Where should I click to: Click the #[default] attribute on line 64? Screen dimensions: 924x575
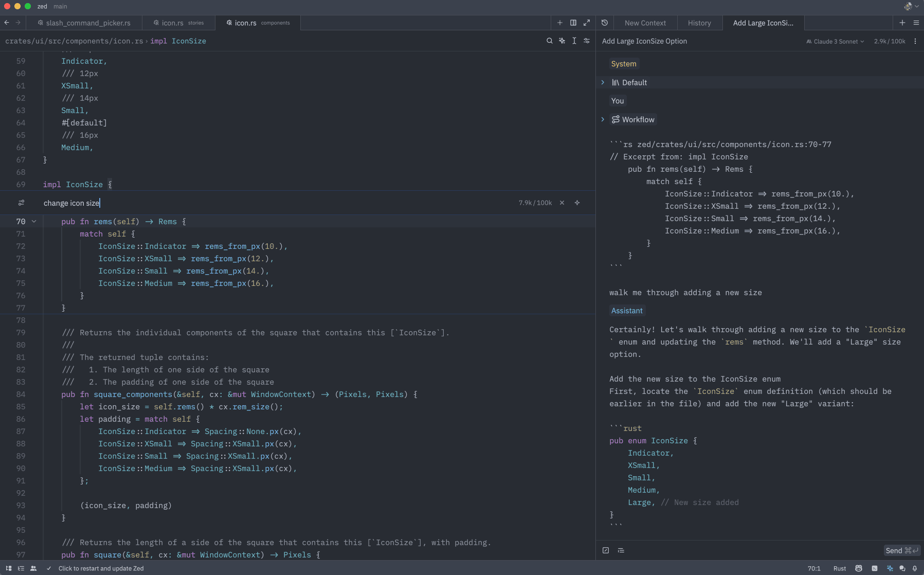point(84,123)
